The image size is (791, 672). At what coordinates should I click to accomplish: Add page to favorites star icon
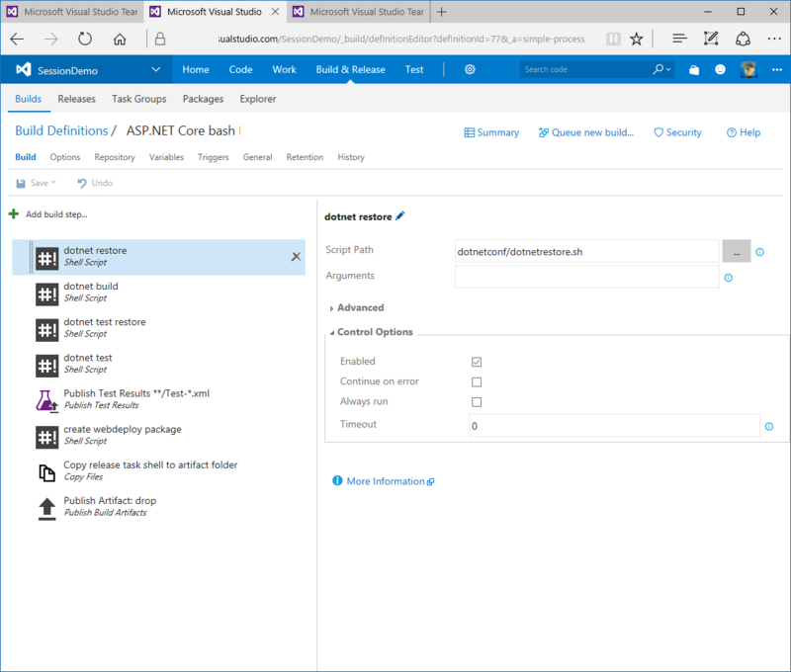(x=637, y=39)
